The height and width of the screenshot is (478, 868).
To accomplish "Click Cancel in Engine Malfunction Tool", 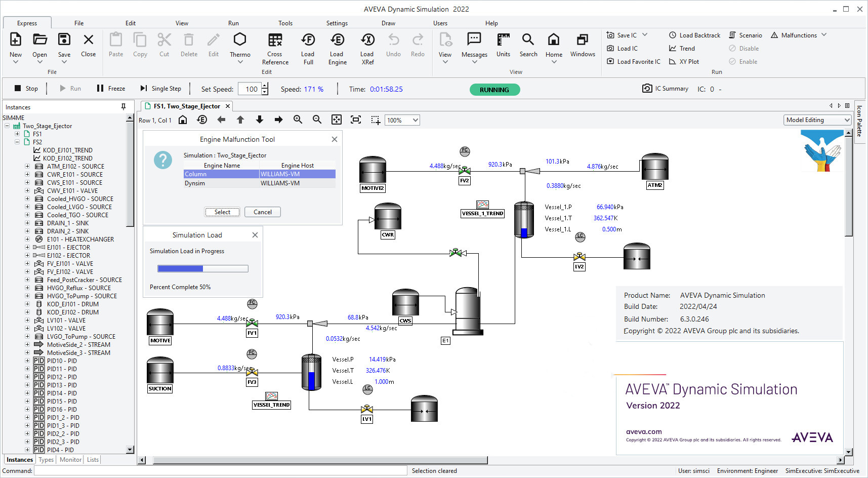I will click(x=263, y=212).
